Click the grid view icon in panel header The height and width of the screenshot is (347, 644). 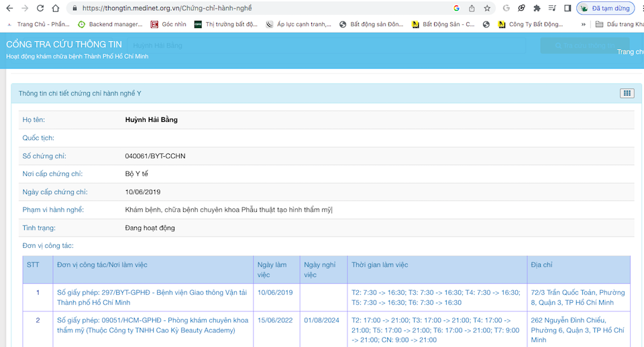tap(627, 93)
